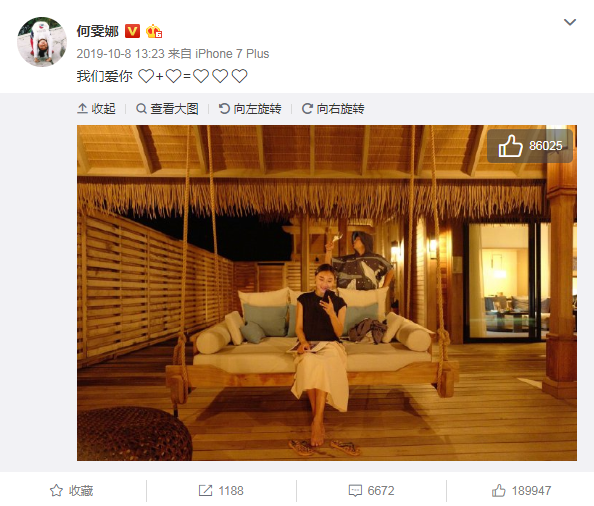Toggle favorite with the 收藏 star
The width and height of the screenshot is (594, 506).
72,490
